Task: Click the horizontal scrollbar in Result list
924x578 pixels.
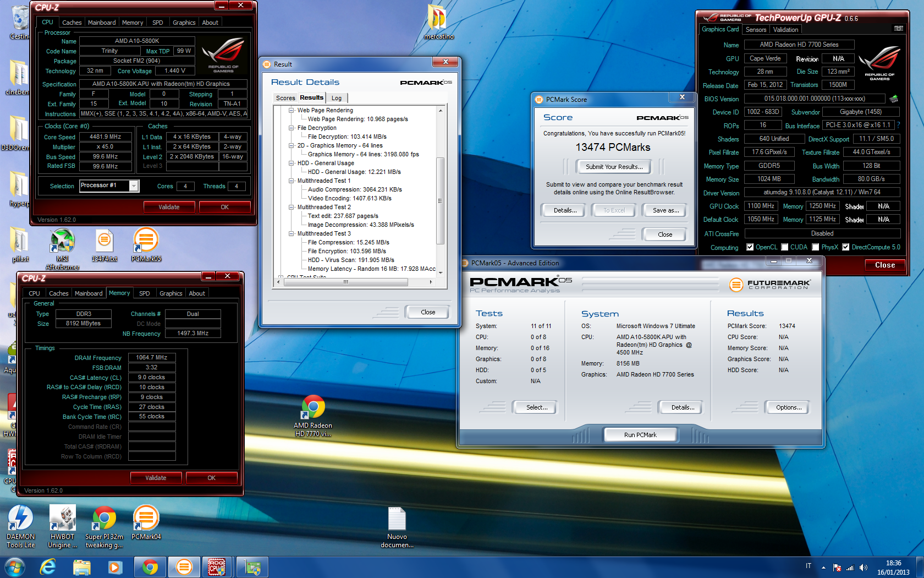Action: click(x=345, y=282)
